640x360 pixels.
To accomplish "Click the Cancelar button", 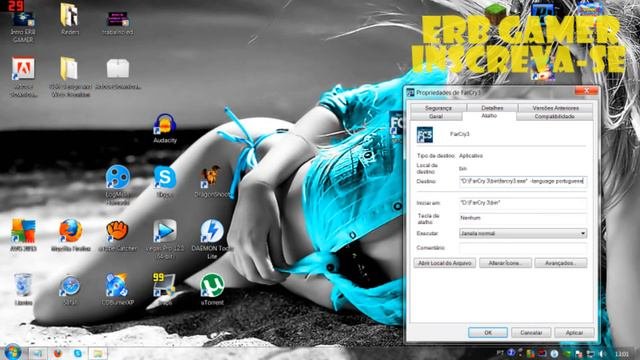I will point(531,333).
